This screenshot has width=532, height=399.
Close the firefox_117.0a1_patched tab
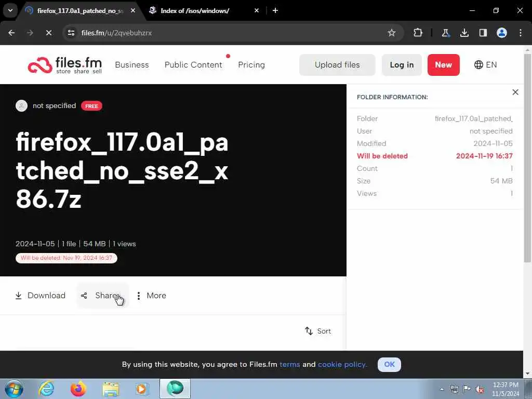(133, 11)
